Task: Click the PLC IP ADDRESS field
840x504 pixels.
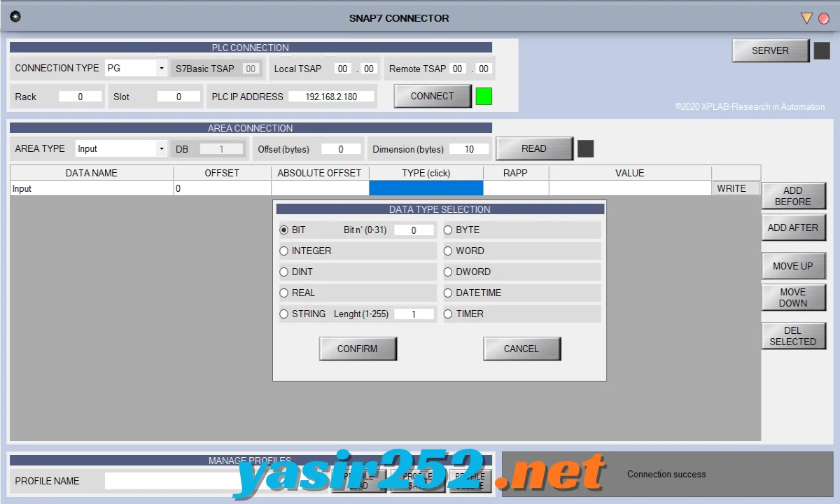Action: [331, 97]
